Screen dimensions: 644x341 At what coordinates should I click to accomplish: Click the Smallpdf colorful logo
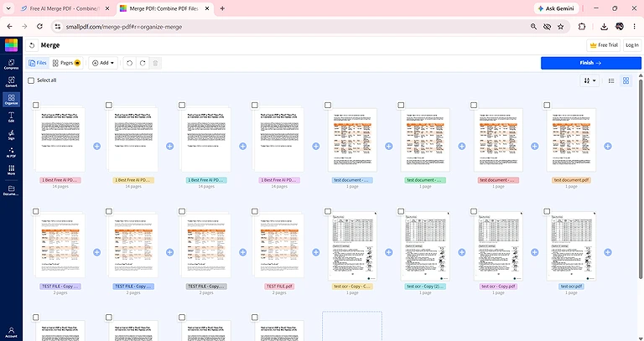11,45
